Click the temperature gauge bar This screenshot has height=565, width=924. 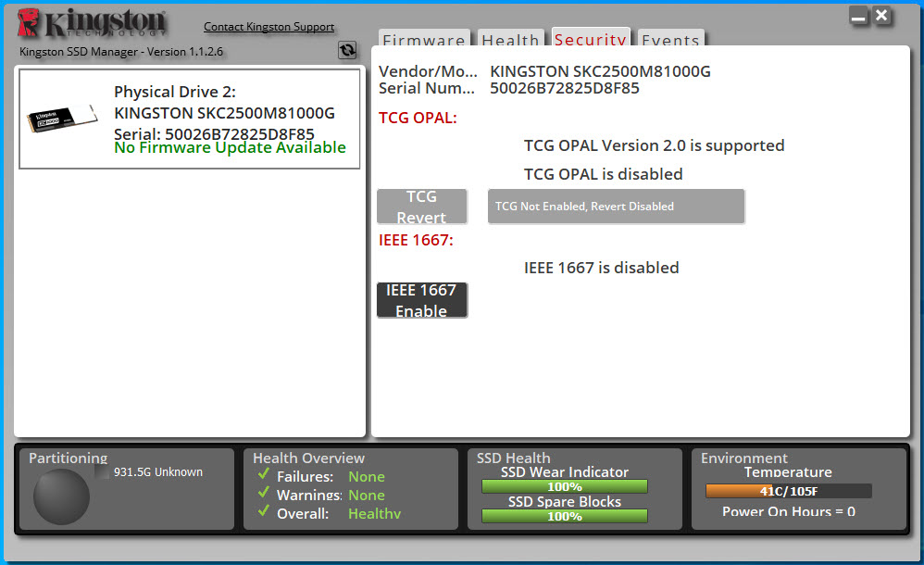coord(789,491)
